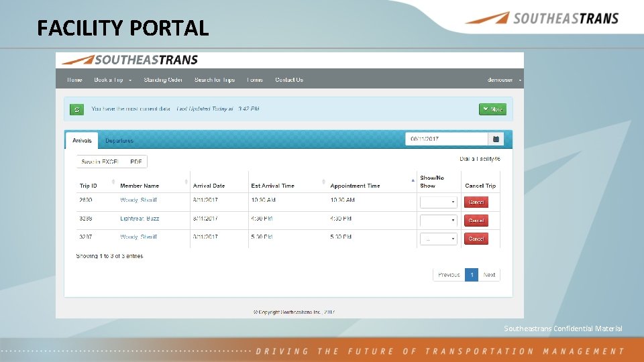Open Show/No Show dropdown for trip 3237
644x362 pixels.
438,239
